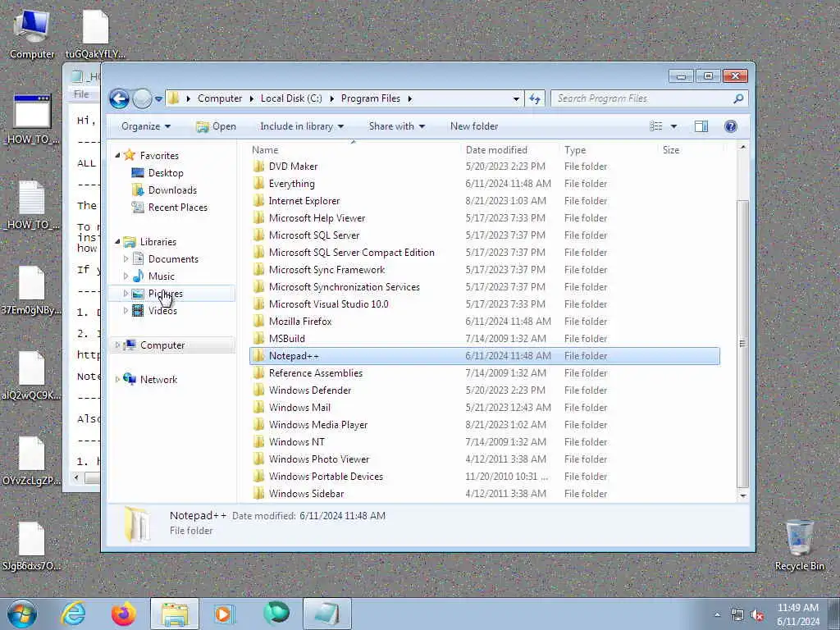Viewport: 840px width, 630px height.
Task: Select the Internet Explorer folder icon
Action: click(258, 201)
